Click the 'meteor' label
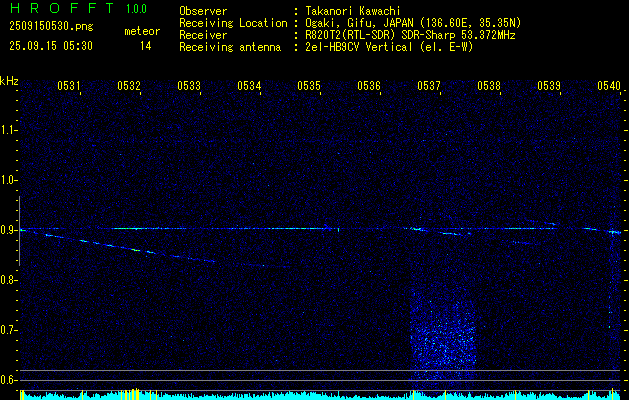 pyautogui.click(x=142, y=31)
